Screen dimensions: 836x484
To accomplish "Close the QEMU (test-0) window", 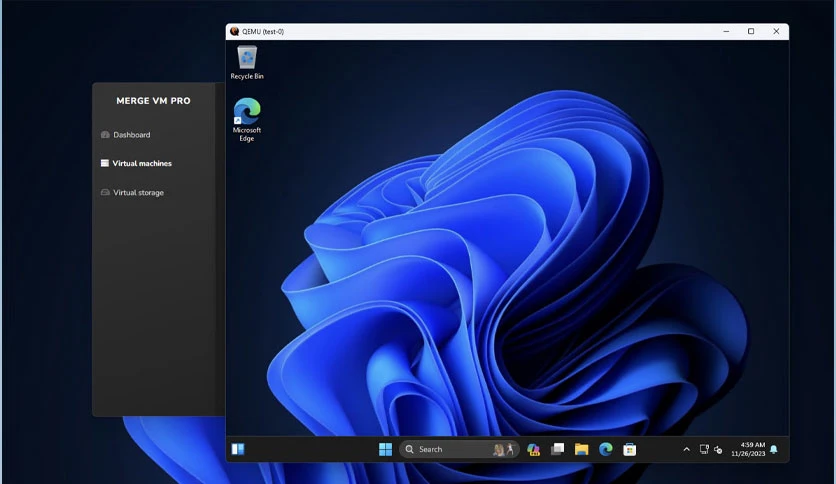I will [776, 31].
